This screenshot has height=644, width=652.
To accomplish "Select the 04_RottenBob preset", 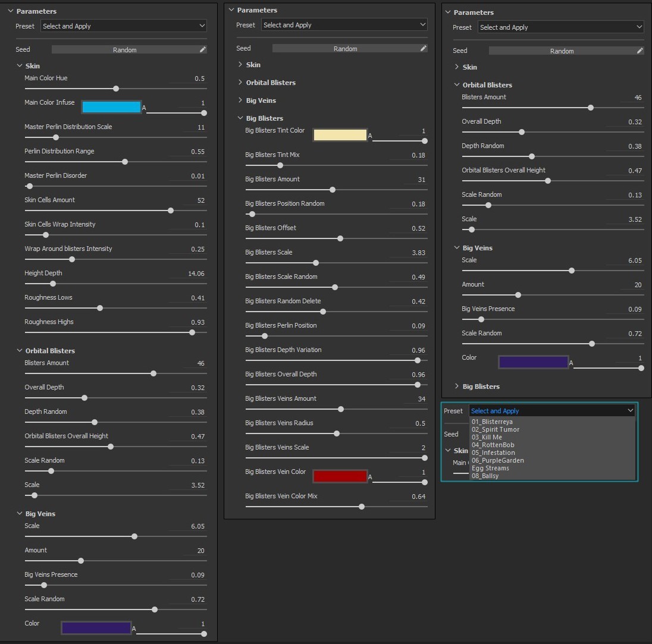I will pos(493,445).
